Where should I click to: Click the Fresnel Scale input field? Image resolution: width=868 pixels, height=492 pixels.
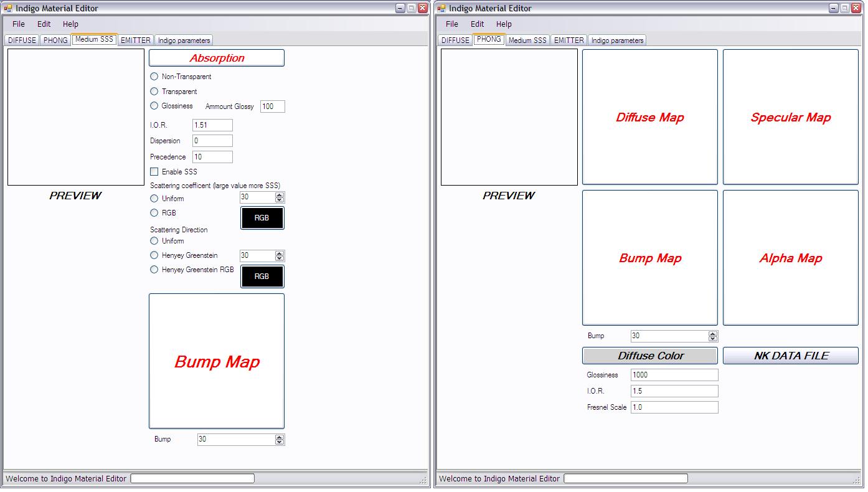674,407
